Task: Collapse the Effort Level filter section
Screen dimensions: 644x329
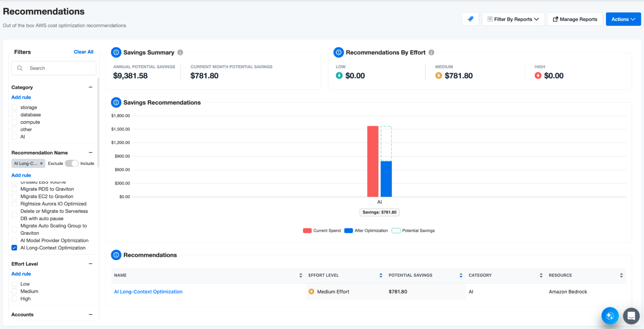Action: [x=91, y=264]
